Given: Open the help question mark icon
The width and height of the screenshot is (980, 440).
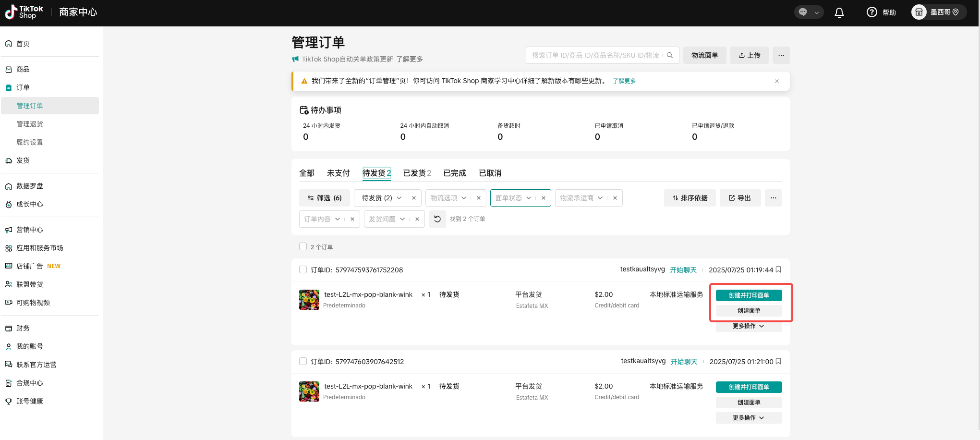Looking at the screenshot, I should [x=871, y=12].
